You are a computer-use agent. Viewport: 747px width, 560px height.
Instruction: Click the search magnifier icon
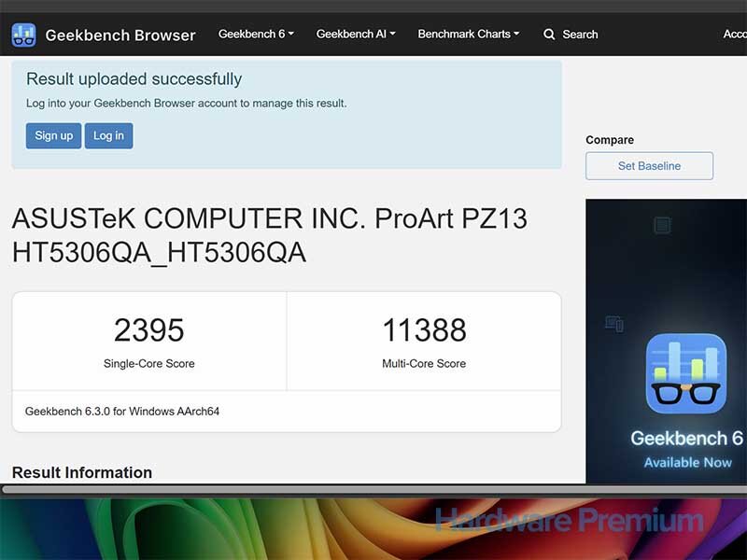(x=549, y=35)
